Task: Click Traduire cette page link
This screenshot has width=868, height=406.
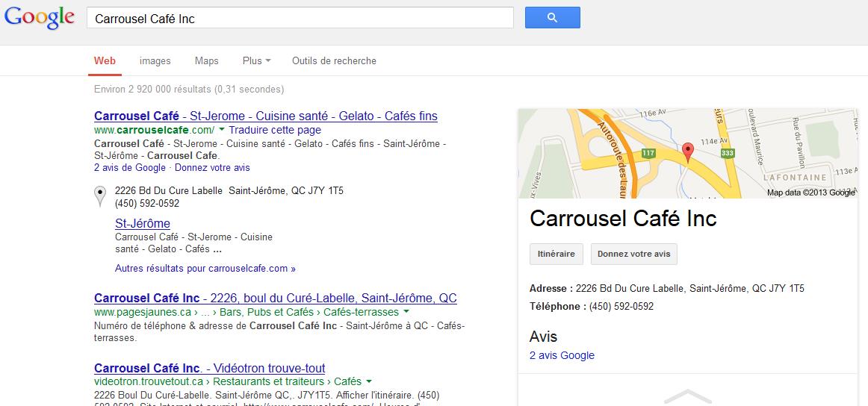Action: (x=275, y=130)
